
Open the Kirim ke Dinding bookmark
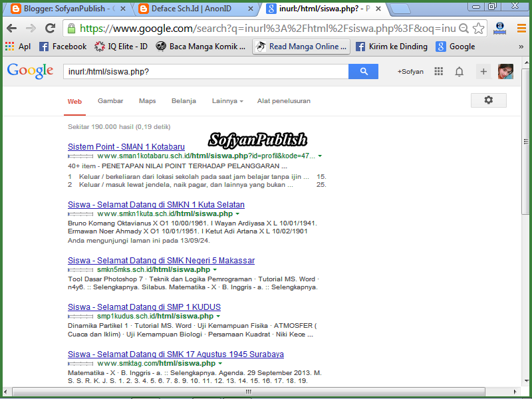click(392, 47)
